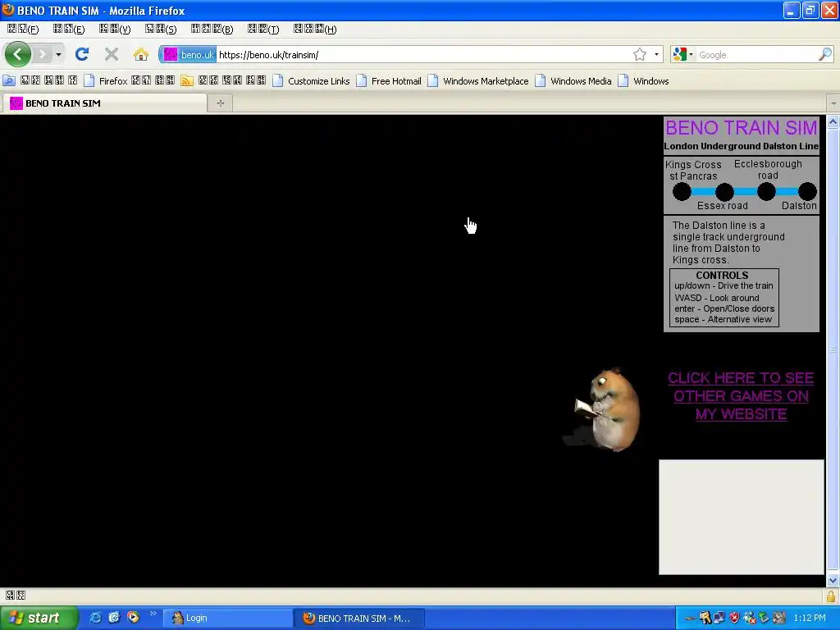840x630 pixels.
Task: Open the back/forward history dropdown arrow
Action: pyautogui.click(x=58, y=55)
